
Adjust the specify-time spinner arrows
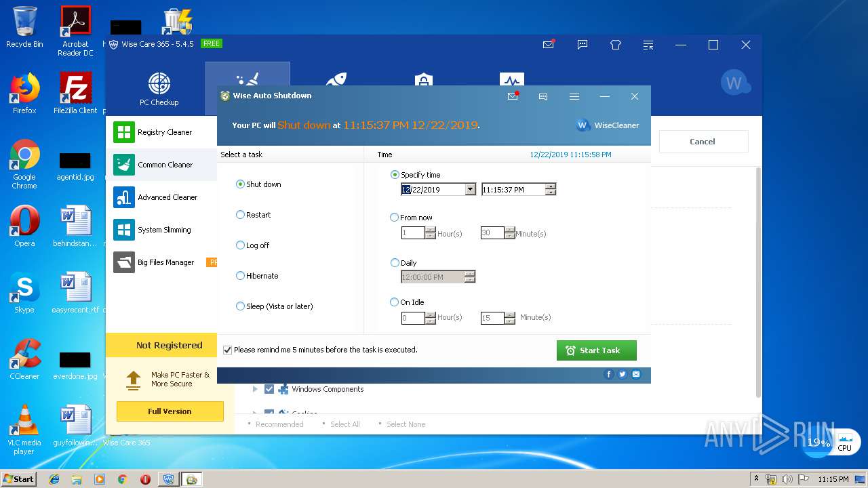click(x=551, y=190)
